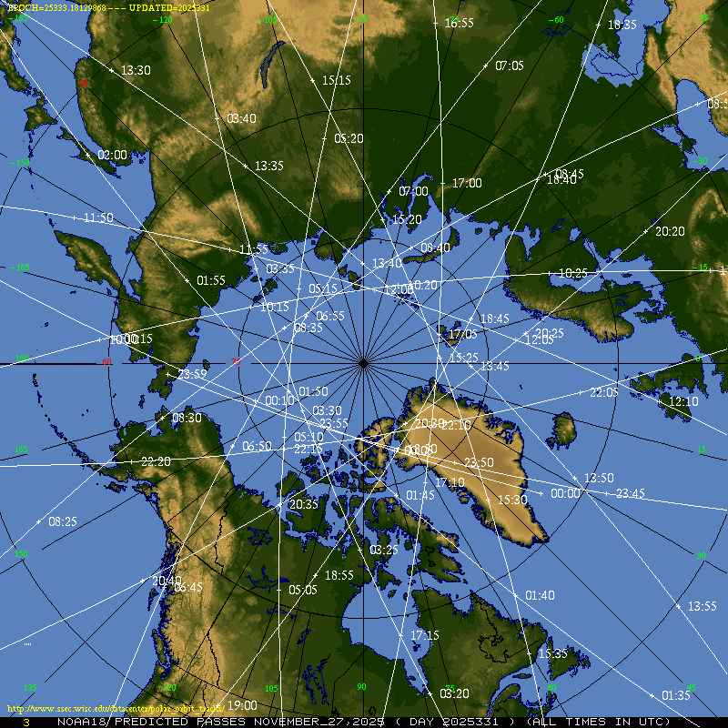This screenshot has height=728, width=728.
Task: Select the 08:25 orbit time marker
Action: tap(62, 521)
